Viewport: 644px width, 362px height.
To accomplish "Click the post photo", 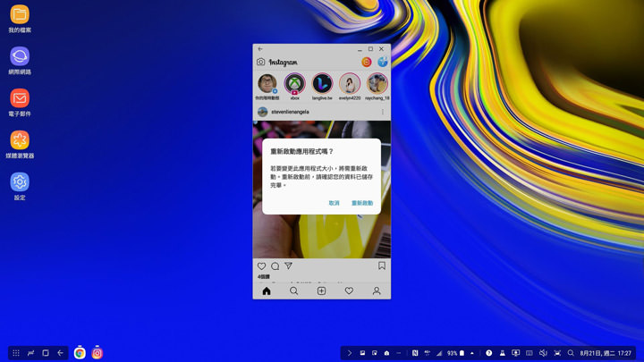I will (x=322, y=189).
